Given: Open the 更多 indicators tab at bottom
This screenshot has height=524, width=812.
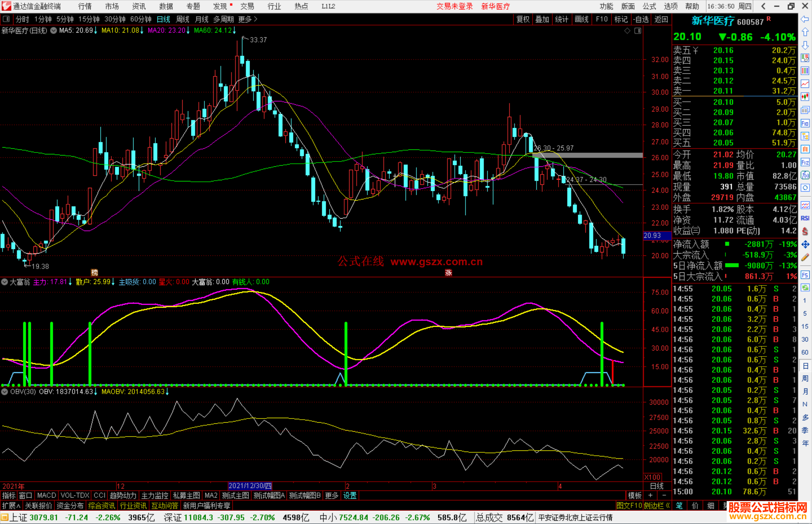Looking at the screenshot, I should (332, 495).
